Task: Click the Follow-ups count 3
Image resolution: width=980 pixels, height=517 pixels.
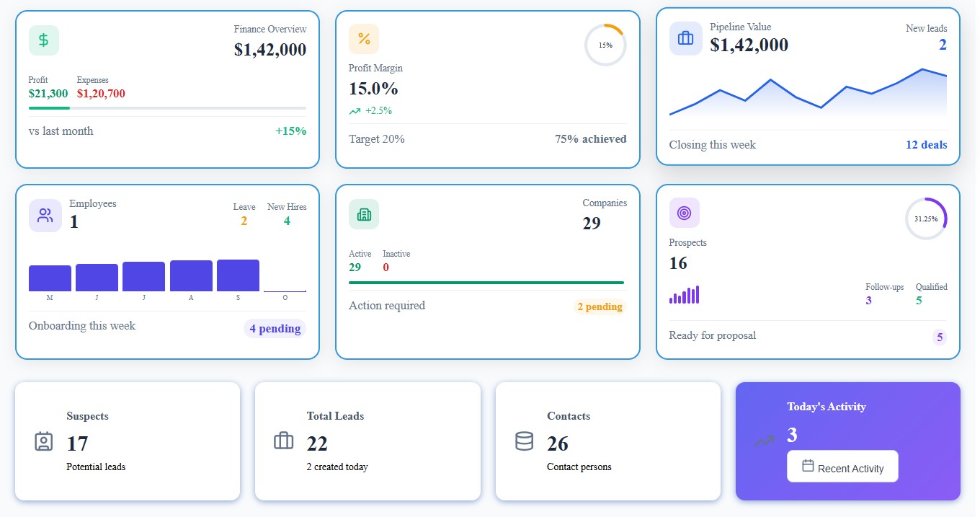Action: (869, 301)
